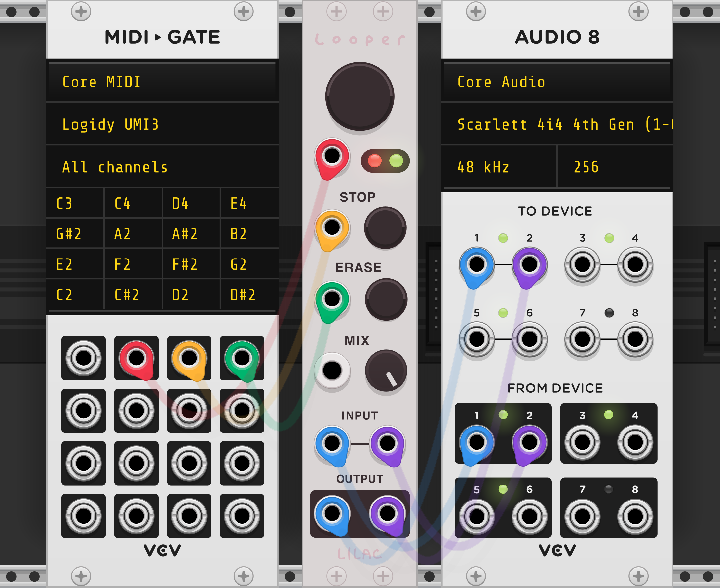
Task: Open the Core MIDI driver selector
Action: coord(162,82)
